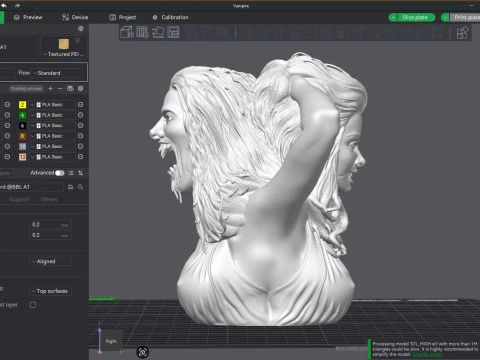Click the first 0.2 mm input field
Viewport: 480px width, 360px height.
pos(50,225)
